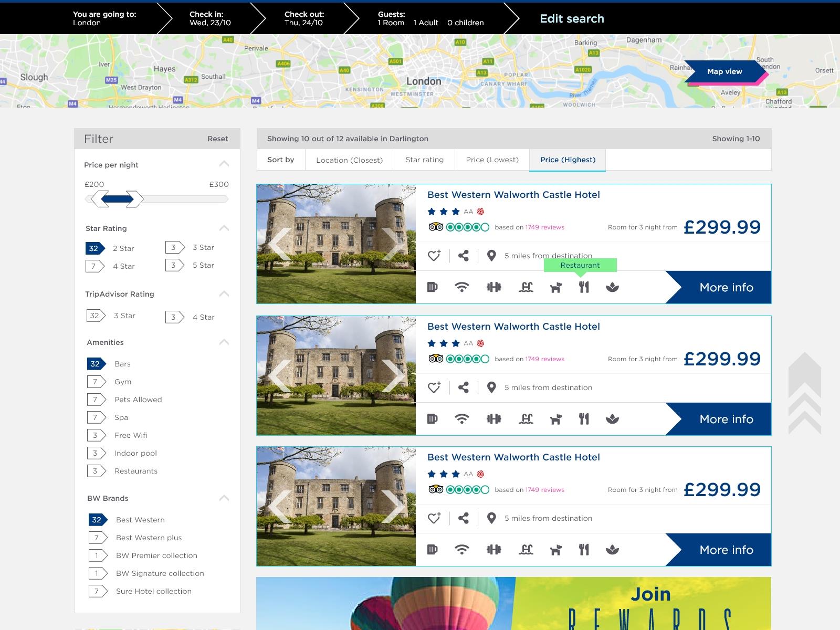Image resolution: width=840 pixels, height=630 pixels.
Task: Click the right price slider handle
Action: [135, 199]
